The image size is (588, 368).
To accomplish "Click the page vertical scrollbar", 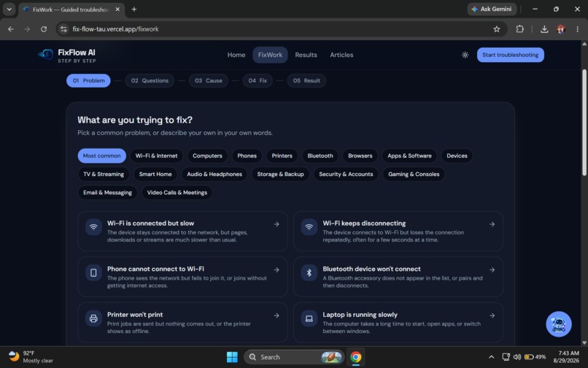I will (584, 123).
